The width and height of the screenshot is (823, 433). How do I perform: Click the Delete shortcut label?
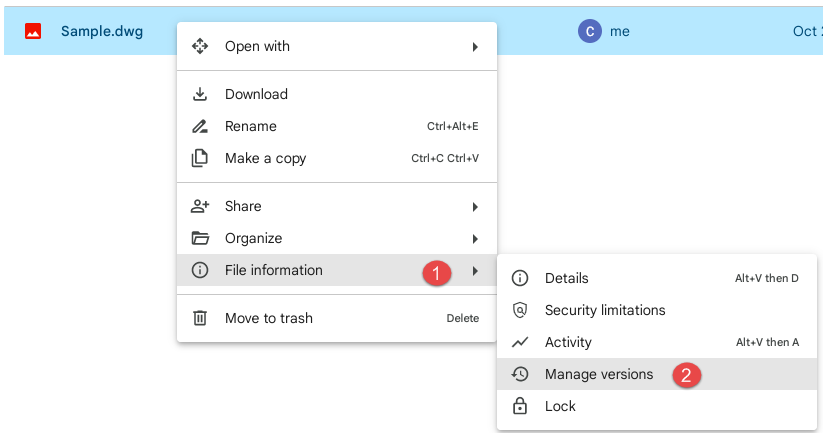[462, 318]
